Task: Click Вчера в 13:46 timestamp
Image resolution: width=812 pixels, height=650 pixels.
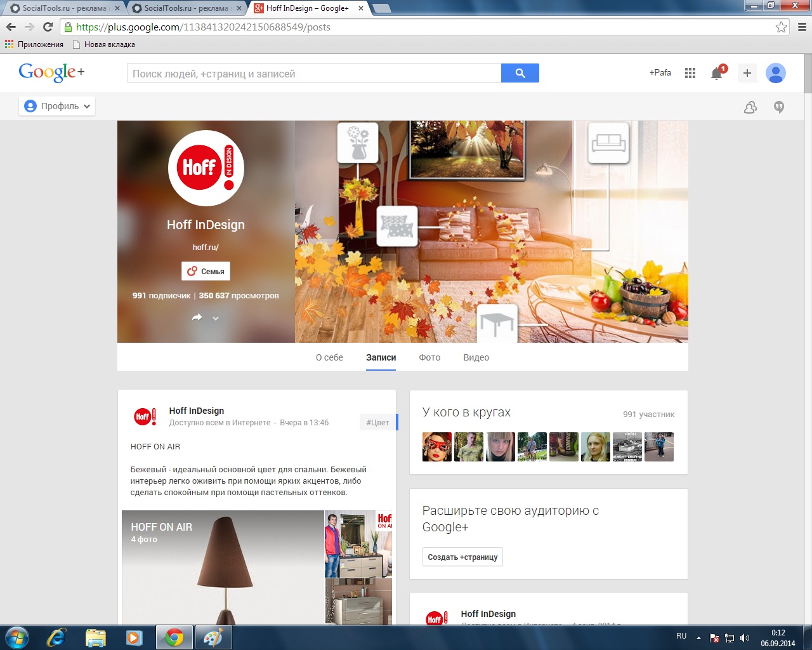Action: click(304, 423)
